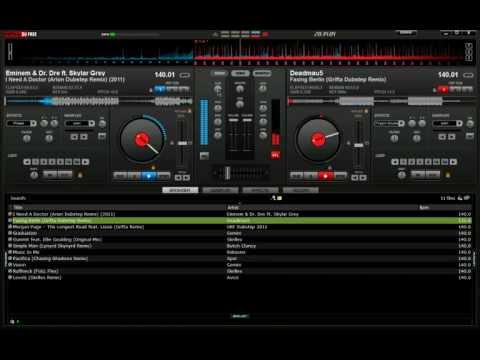Click right deck song overview waveform
The image size is (480, 360).
point(381,101)
